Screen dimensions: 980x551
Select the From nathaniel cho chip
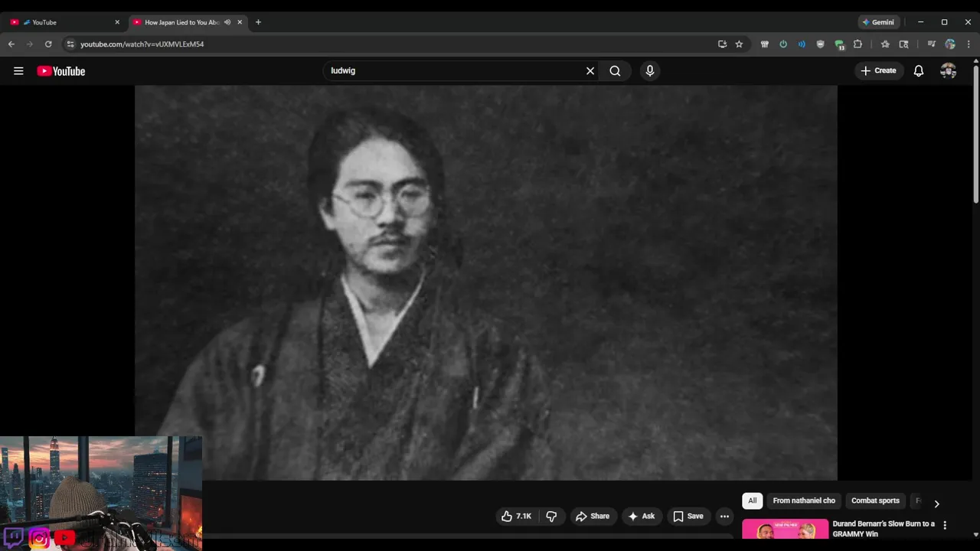point(804,500)
